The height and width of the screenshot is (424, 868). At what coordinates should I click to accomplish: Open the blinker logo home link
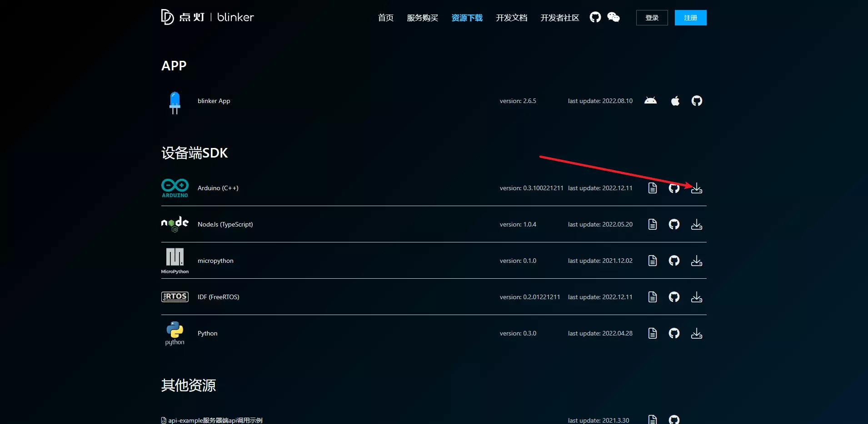click(207, 17)
